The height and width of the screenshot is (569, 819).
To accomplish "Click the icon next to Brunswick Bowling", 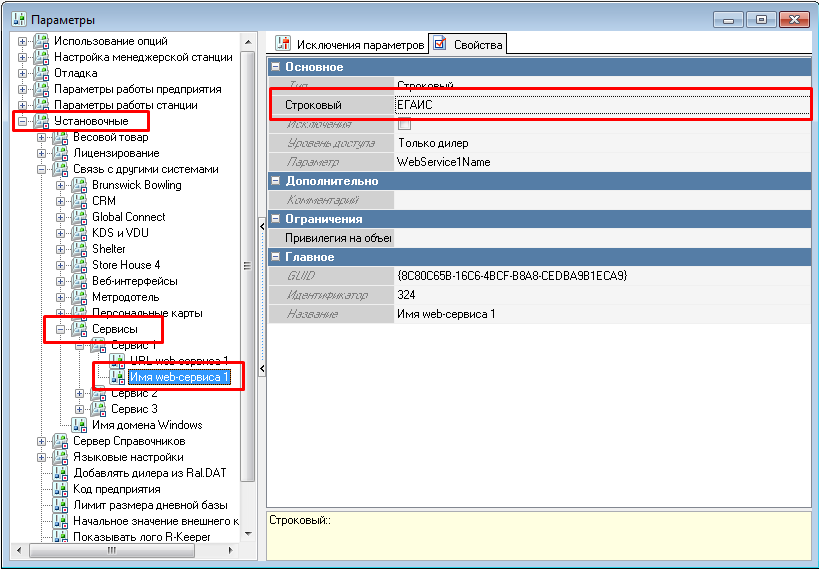I will [79, 185].
